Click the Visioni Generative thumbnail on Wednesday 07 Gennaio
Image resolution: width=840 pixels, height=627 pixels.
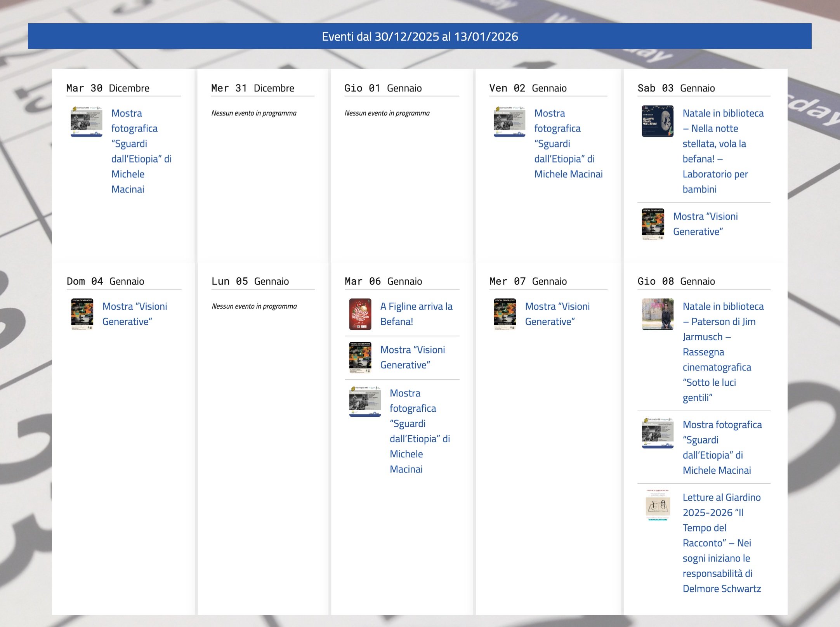(505, 314)
